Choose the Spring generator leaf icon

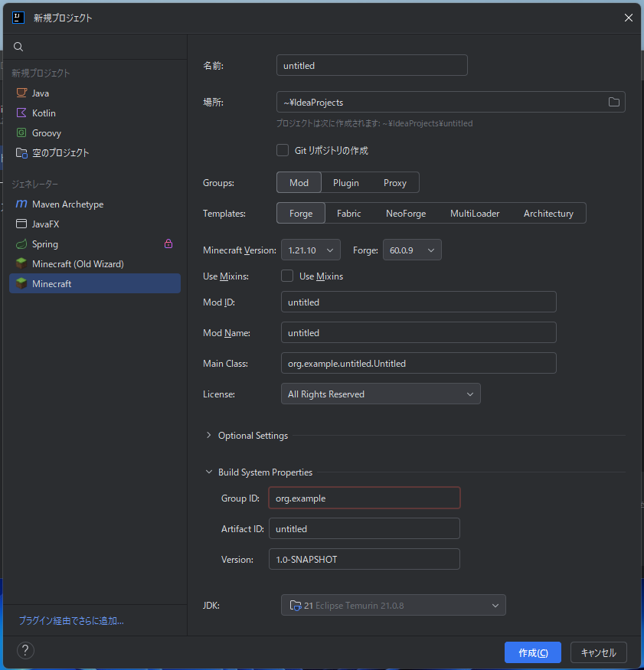[21, 244]
